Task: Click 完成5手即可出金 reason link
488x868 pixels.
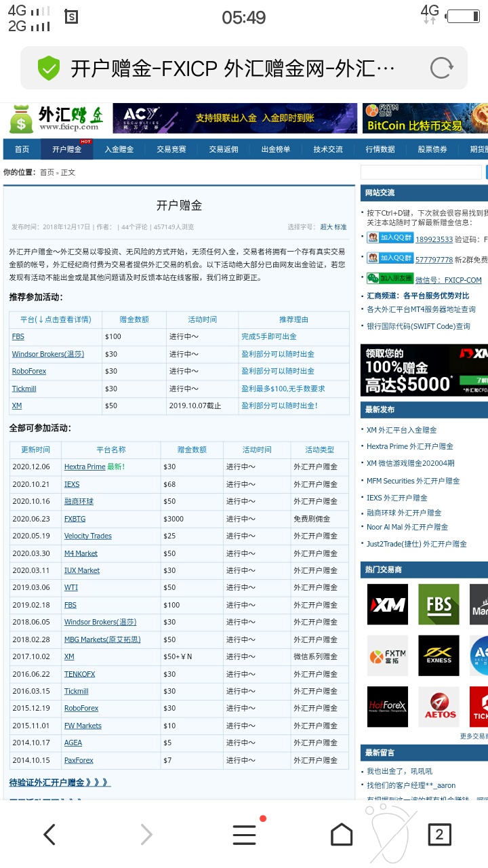Action: pos(268,336)
